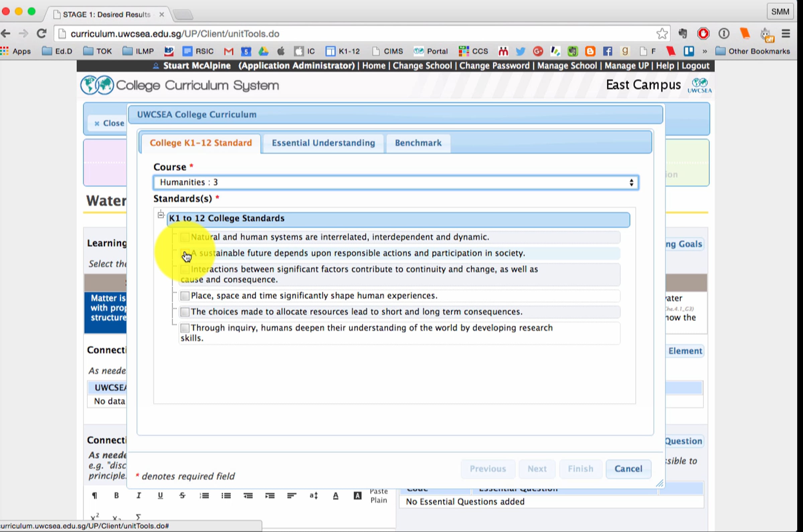This screenshot has width=803, height=532.
Task: Check 'Through inquiry, humans deepen' standard
Action: 185,328
